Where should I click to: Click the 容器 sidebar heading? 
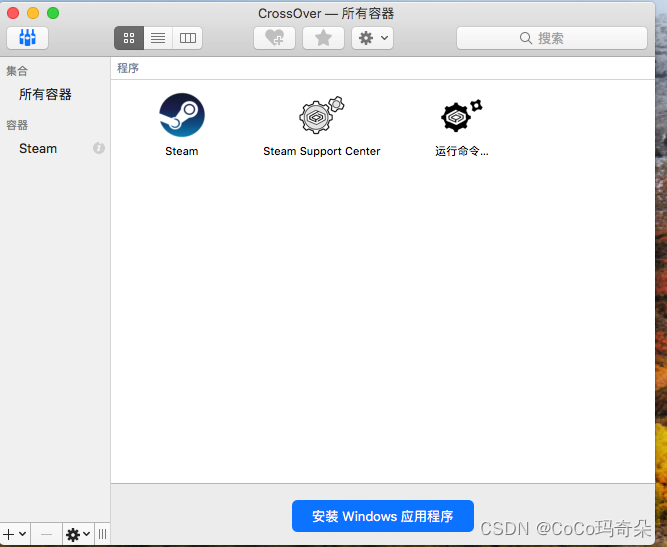point(17,125)
